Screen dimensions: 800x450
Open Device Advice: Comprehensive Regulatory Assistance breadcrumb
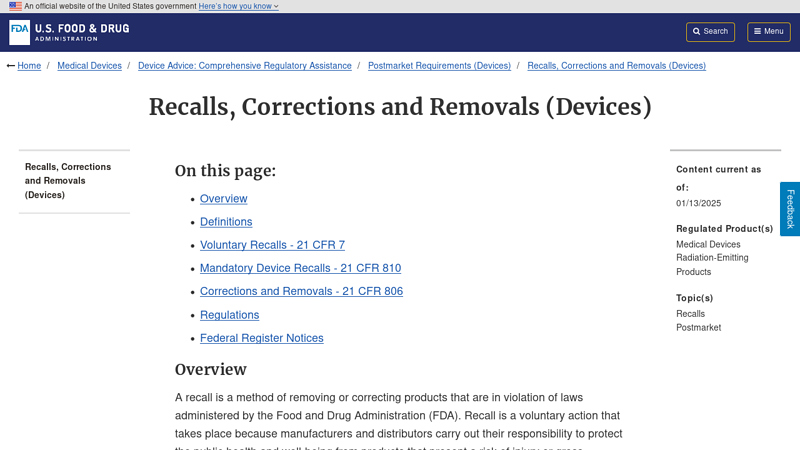point(245,66)
